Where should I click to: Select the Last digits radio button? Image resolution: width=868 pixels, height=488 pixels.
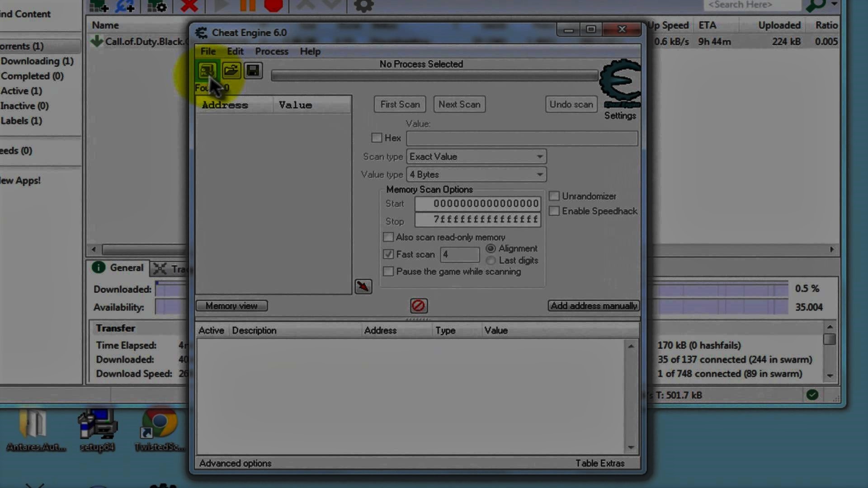click(491, 261)
